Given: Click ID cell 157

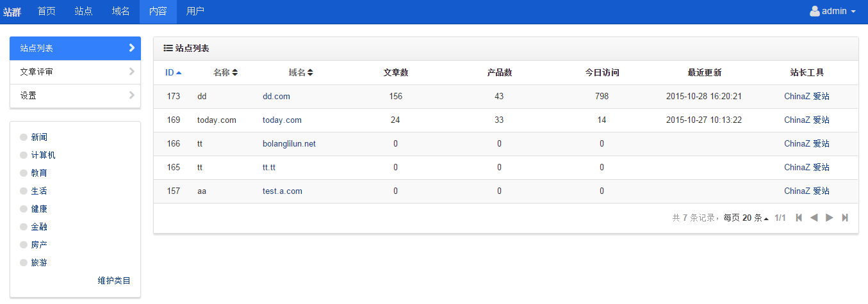Looking at the screenshot, I should pos(173,191).
